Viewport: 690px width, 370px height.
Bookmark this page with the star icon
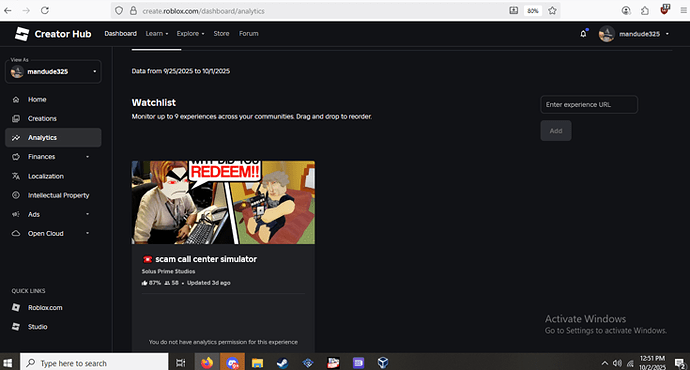pos(552,11)
